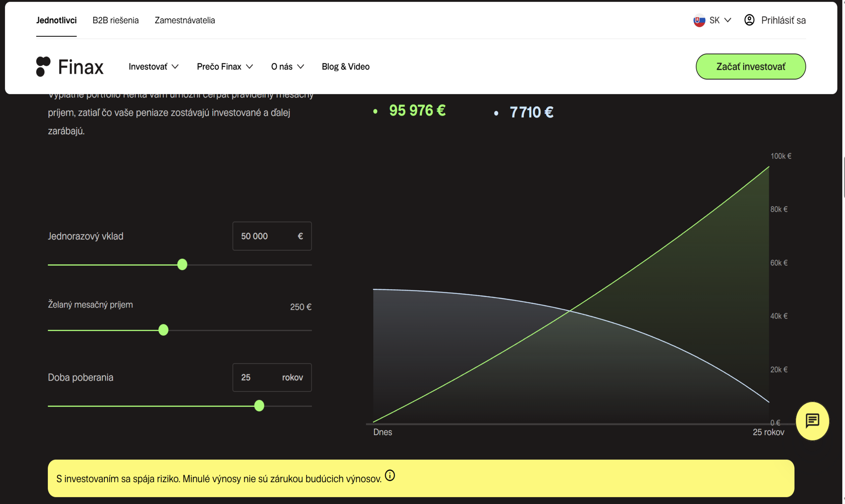The height and width of the screenshot is (504, 845).
Task: Switch to the B2B riešenia tab
Action: click(116, 20)
